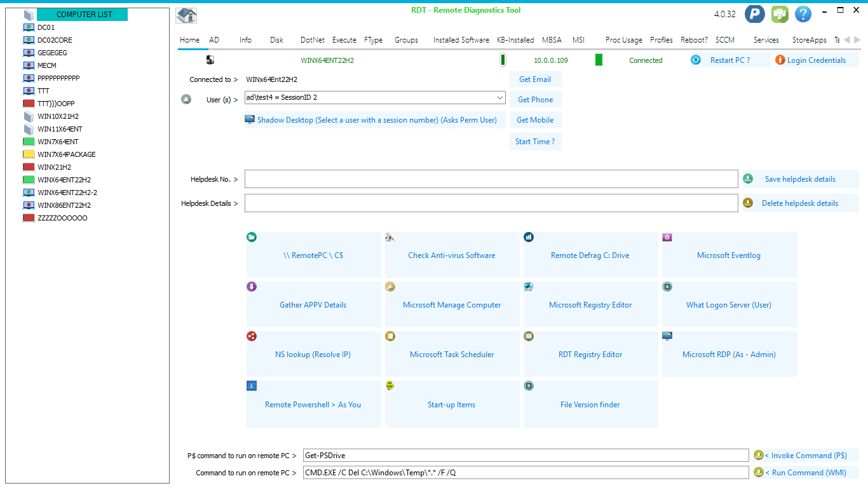This screenshot has height=488, width=868.
Task: Open the Home house icon
Action: tap(186, 16)
